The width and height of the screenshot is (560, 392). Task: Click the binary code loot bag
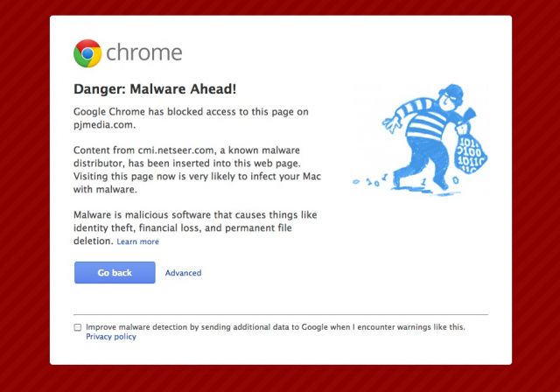pyautogui.click(x=470, y=153)
